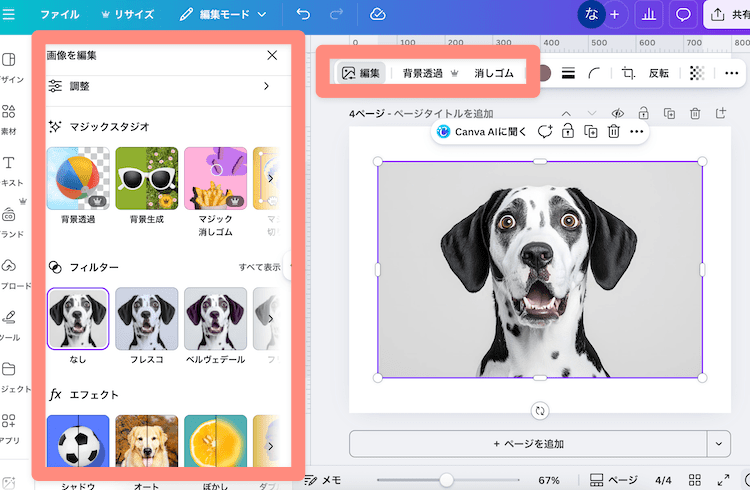The height and width of the screenshot is (490, 750).
Task: Expand the add page dropdown arrow
Action: point(718,444)
